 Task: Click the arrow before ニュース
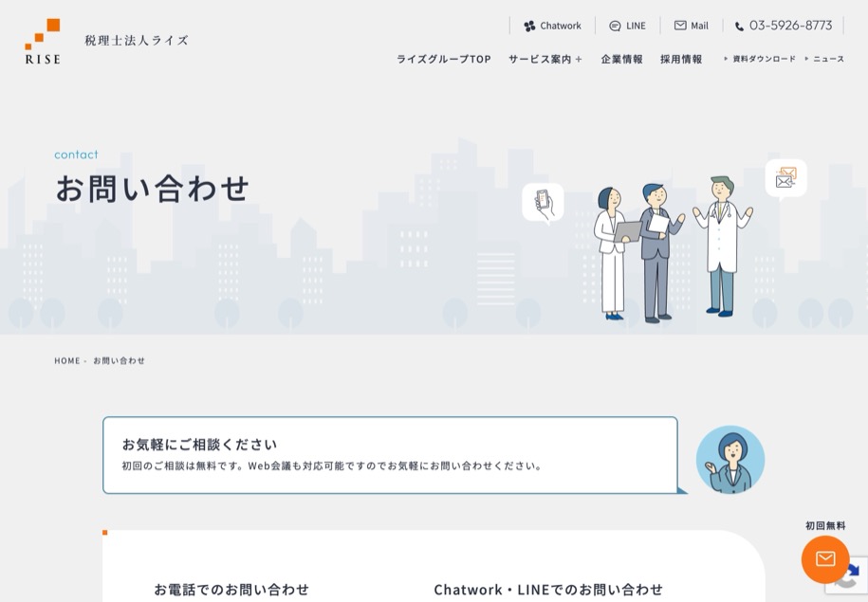806,59
